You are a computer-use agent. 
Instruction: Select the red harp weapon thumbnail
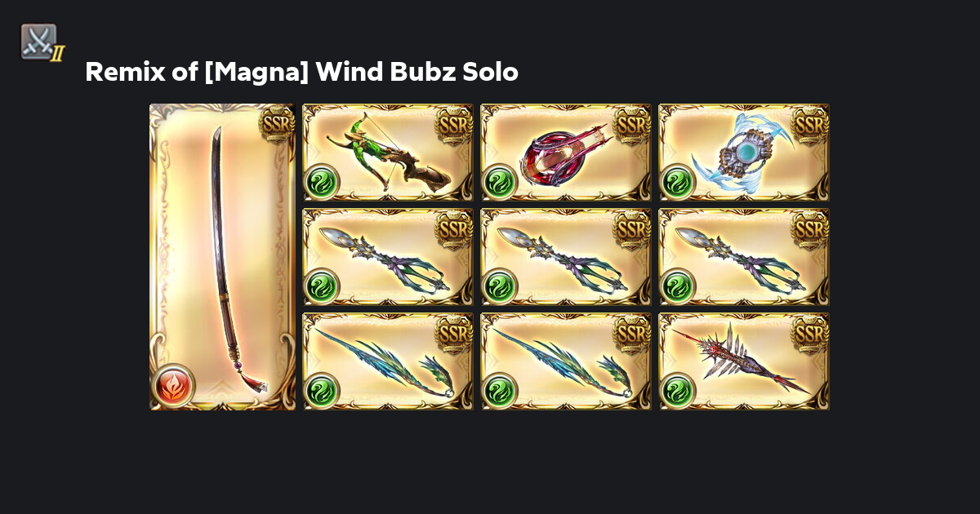point(566,153)
